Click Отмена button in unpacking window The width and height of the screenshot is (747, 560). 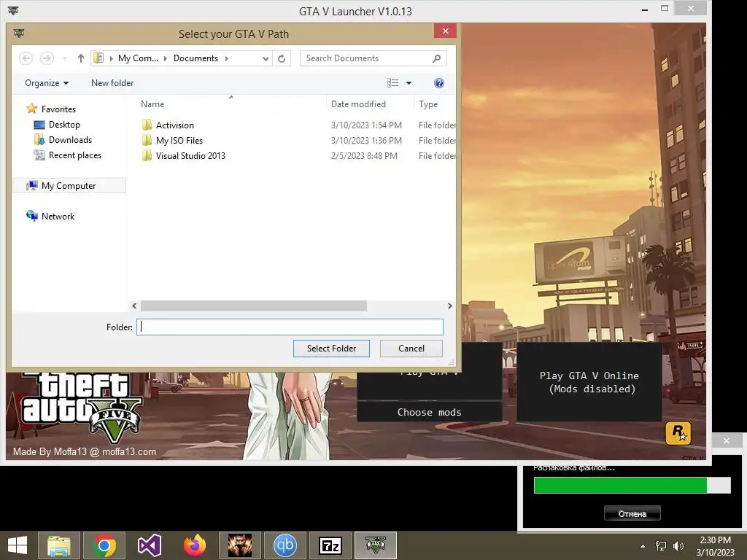click(632, 513)
